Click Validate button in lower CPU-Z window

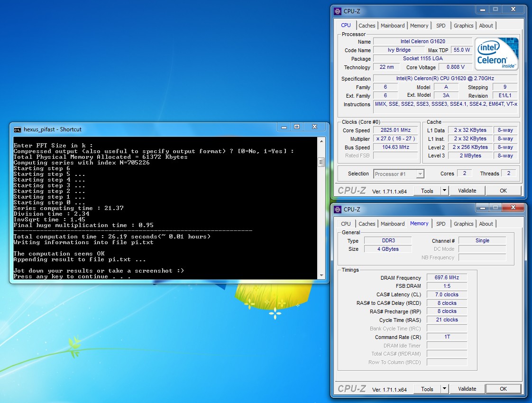(x=467, y=389)
